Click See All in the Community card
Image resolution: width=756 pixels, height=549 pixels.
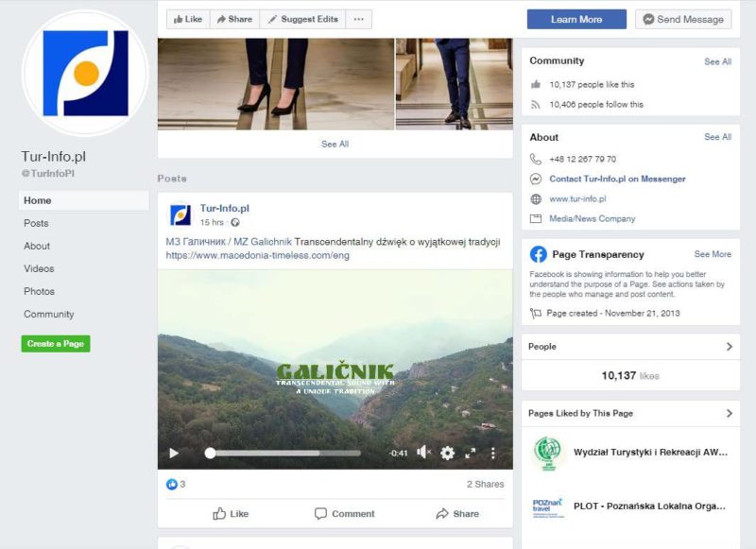click(x=717, y=61)
